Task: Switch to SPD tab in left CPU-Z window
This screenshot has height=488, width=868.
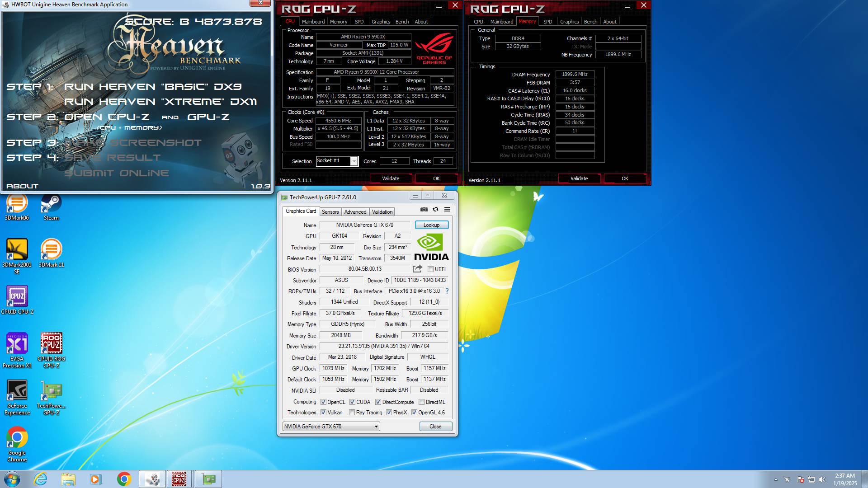Action: (x=359, y=22)
